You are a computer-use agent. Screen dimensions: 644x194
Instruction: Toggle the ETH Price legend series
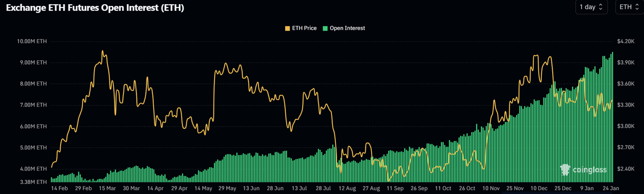(301, 28)
